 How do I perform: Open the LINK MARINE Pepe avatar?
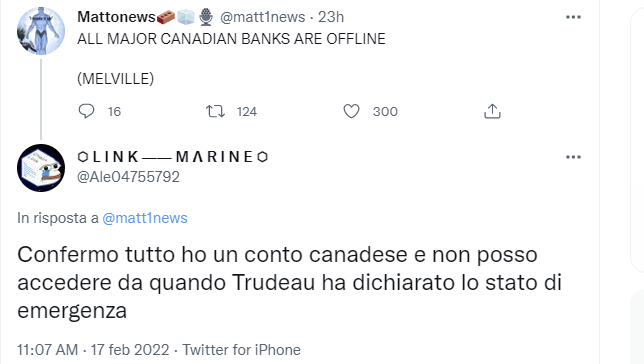click(41, 168)
